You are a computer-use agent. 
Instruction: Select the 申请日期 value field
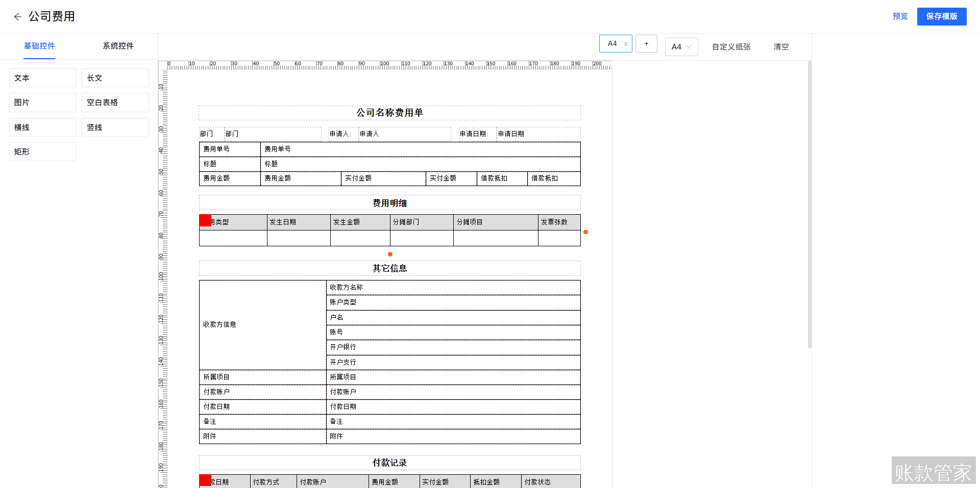pos(538,134)
